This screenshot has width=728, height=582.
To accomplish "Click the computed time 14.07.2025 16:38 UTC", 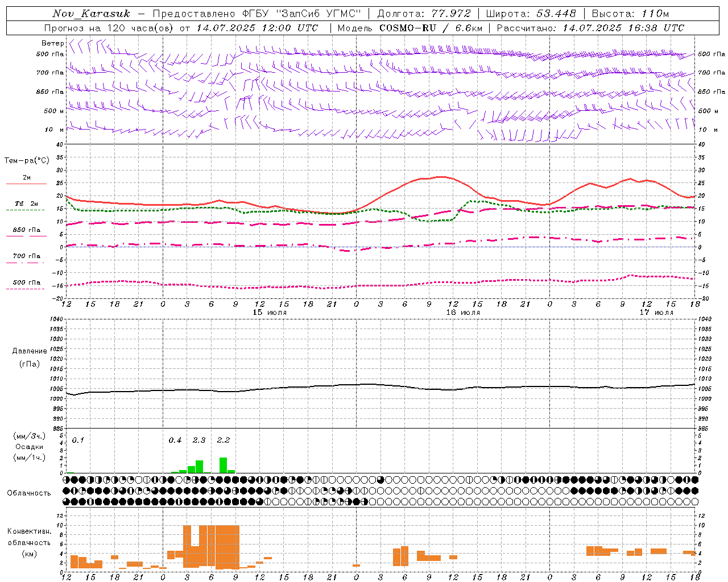I will 623,28.
